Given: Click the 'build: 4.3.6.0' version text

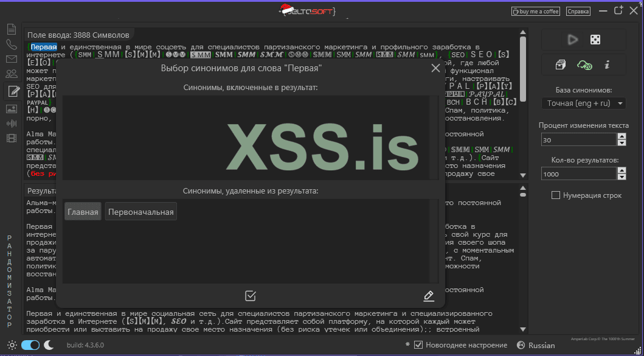Looking at the screenshot, I should pos(85,345).
